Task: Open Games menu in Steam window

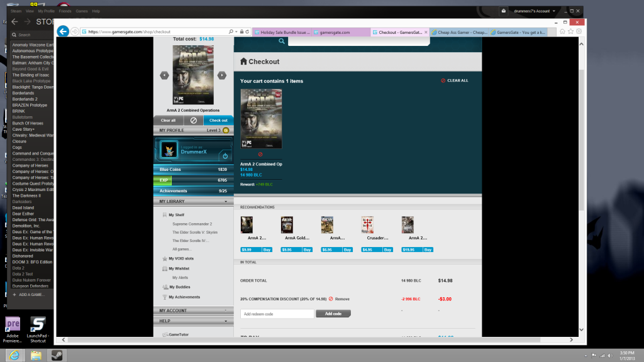Action: [81, 11]
